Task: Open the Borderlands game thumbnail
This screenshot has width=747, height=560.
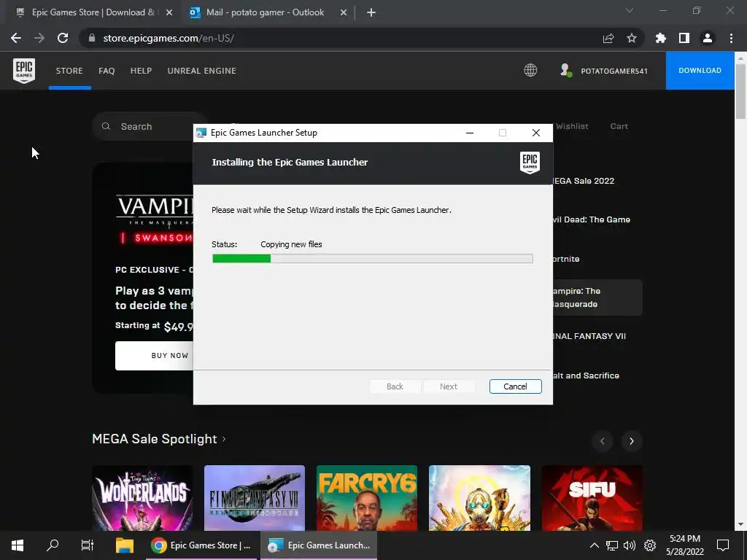Action: tap(479, 498)
